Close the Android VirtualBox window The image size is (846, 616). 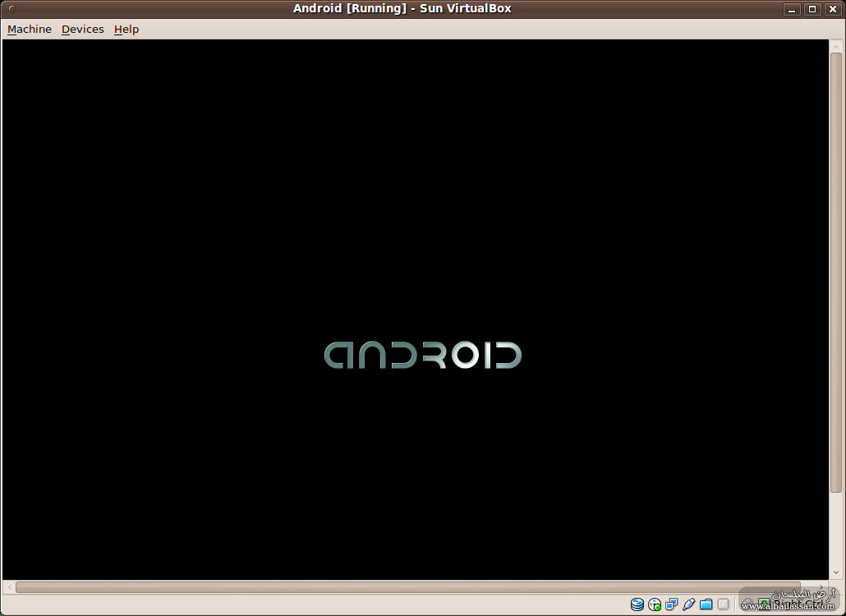pos(833,9)
